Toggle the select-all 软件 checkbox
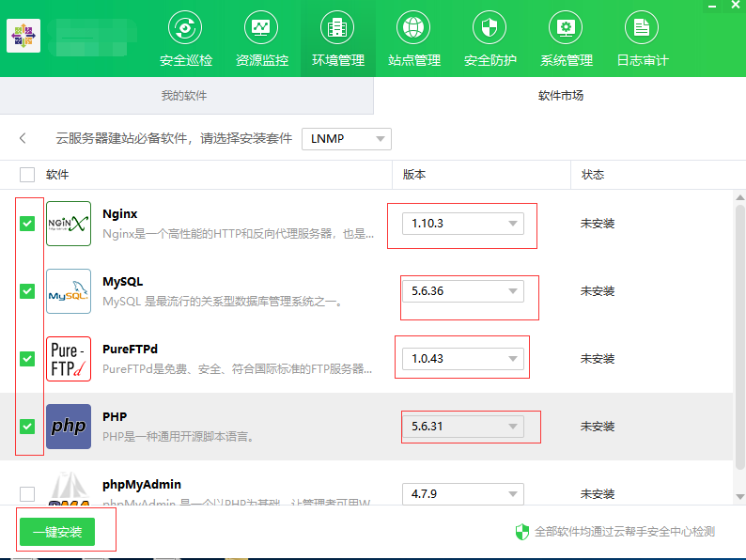746x560 pixels. [27, 175]
